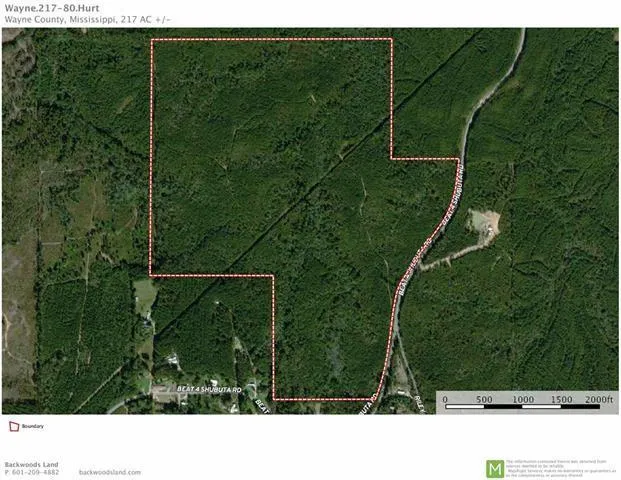Click the MapRight disclaimer text

tap(560, 468)
